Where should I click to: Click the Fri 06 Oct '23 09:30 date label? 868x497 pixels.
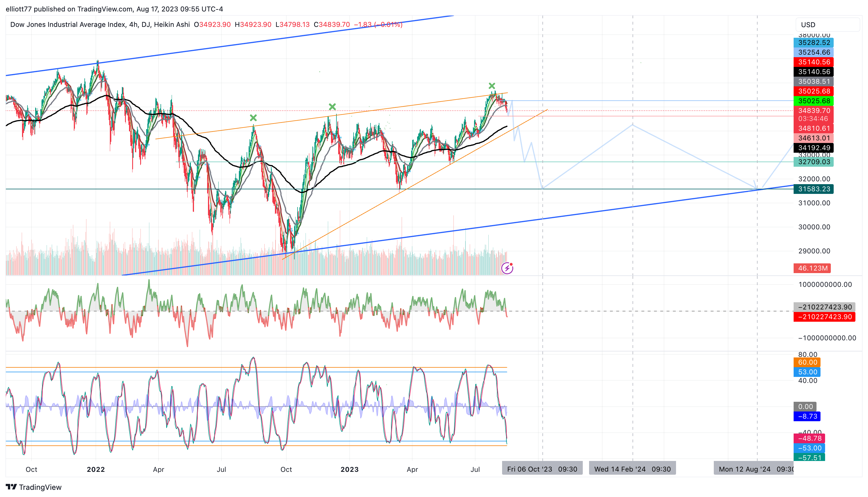coord(542,469)
